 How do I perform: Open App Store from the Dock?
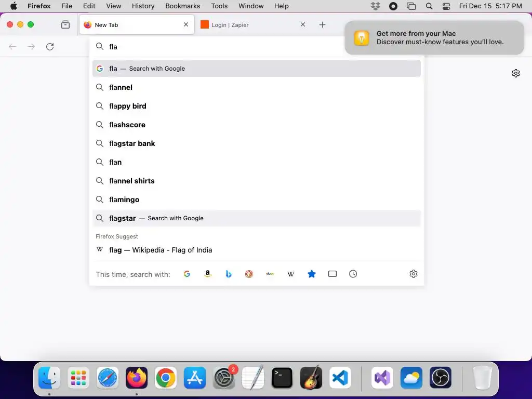pyautogui.click(x=195, y=378)
